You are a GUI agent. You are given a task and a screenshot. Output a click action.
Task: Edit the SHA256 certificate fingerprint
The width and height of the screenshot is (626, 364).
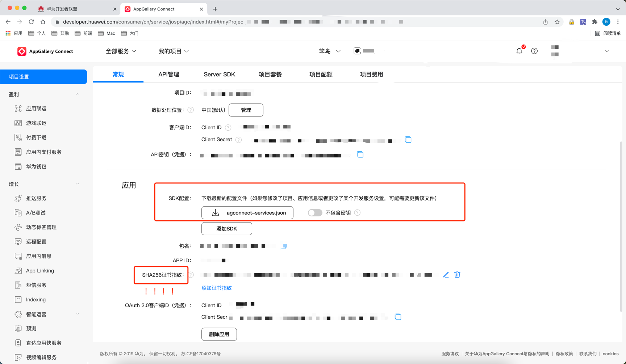point(446,275)
